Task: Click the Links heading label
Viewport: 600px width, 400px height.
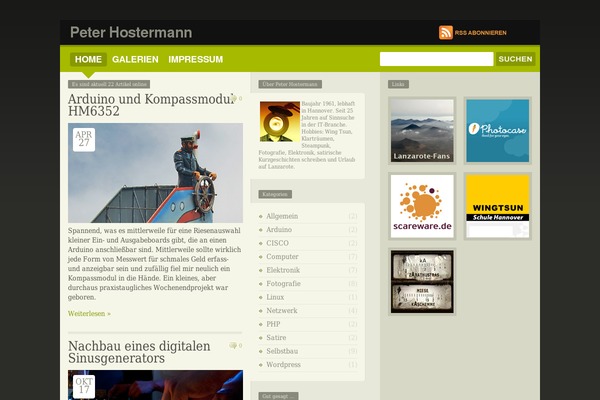Action: (398, 84)
